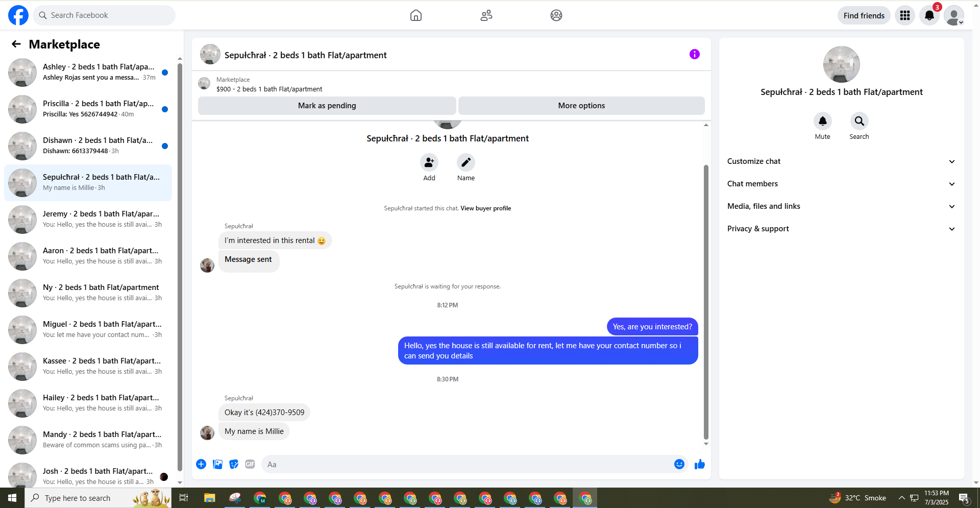Click the Search Facebook field

(x=104, y=15)
